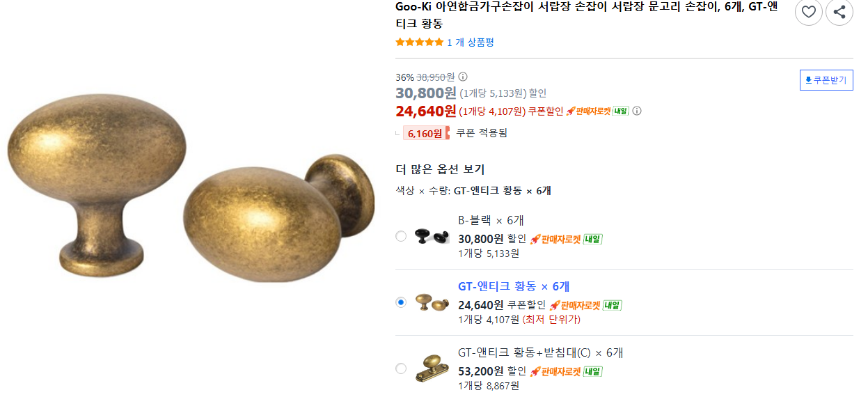Viewport: 868px width, 397px height.
Task: Click info icon beside original price 38,950원
Action: (463, 77)
